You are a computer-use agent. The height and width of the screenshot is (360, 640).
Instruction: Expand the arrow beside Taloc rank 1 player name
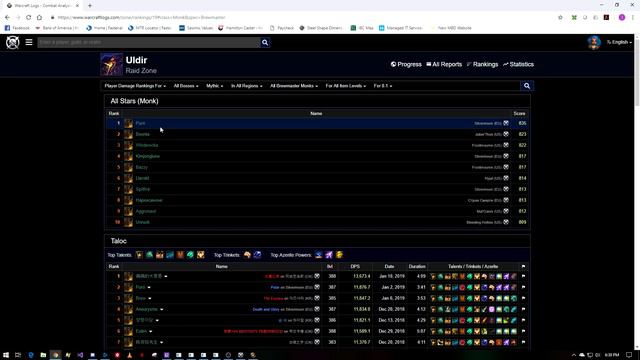pyautogui.click(x=166, y=276)
